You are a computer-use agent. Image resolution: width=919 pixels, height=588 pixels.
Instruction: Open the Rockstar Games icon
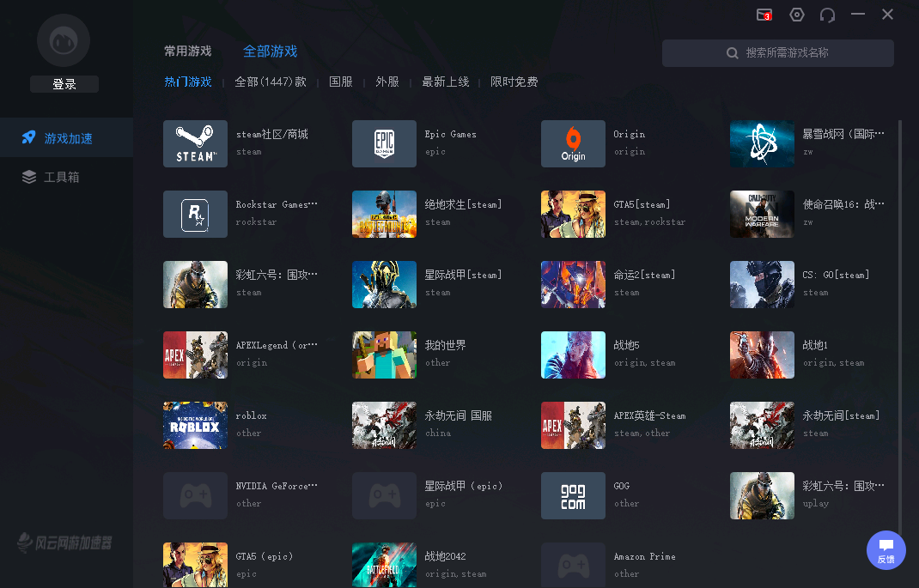(x=195, y=214)
